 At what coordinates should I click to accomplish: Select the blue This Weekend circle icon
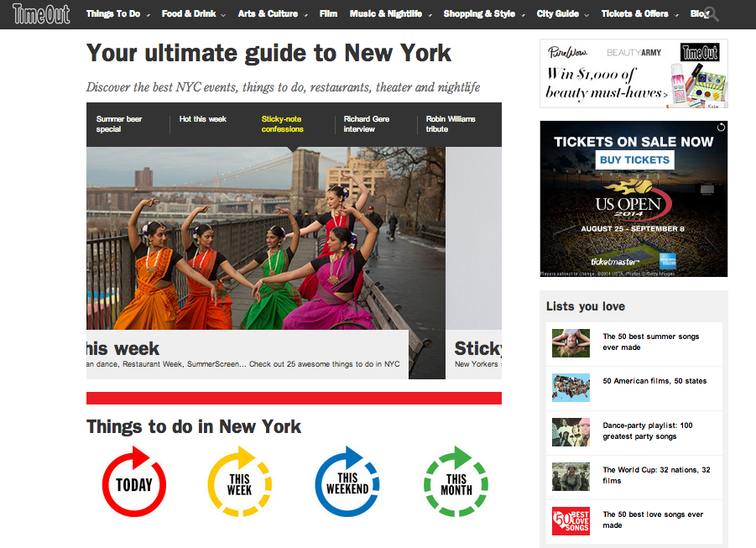pyautogui.click(x=347, y=482)
